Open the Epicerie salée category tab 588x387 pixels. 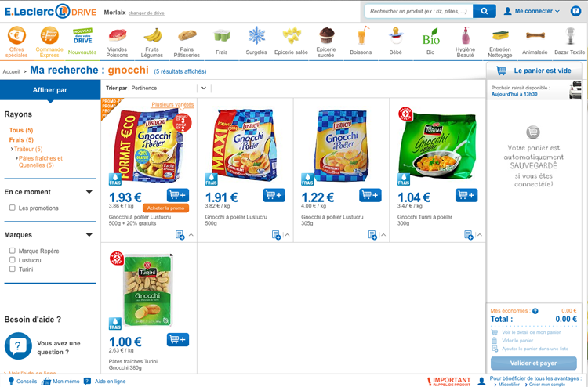point(292,41)
